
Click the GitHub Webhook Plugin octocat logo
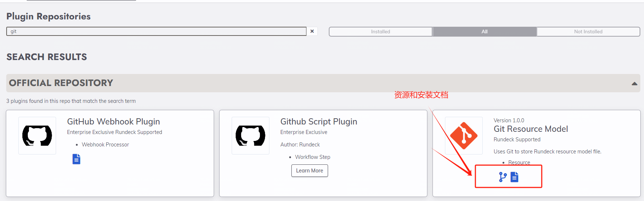[x=37, y=135]
